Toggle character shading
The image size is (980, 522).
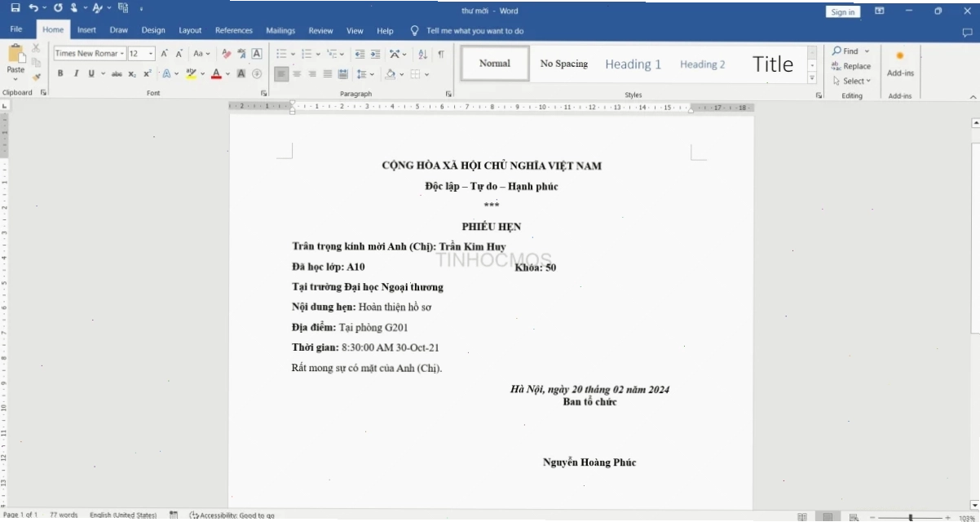(241, 73)
